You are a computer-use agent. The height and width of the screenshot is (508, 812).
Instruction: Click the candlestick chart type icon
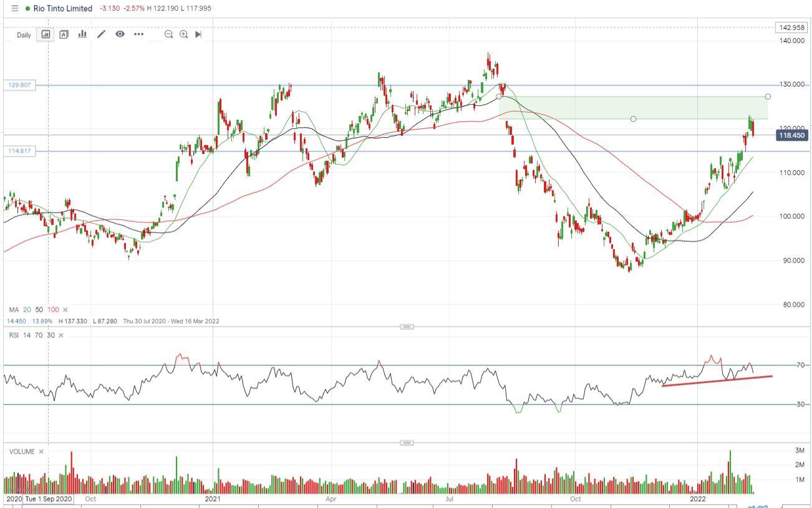click(x=64, y=34)
